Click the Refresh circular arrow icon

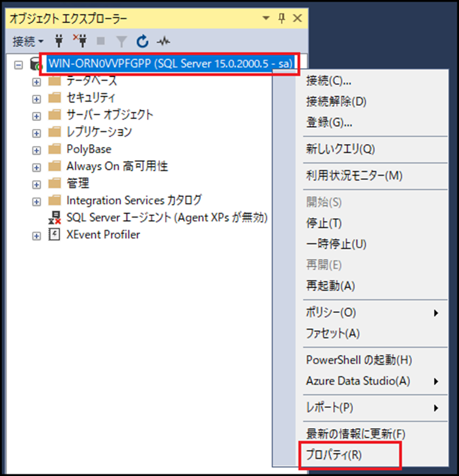coord(142,41)
